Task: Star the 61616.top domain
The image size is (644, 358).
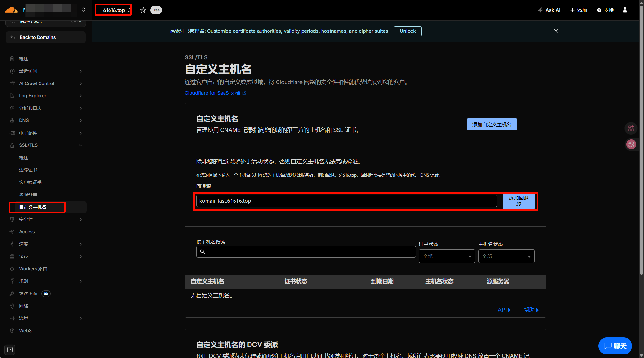Action: (143, 10)
